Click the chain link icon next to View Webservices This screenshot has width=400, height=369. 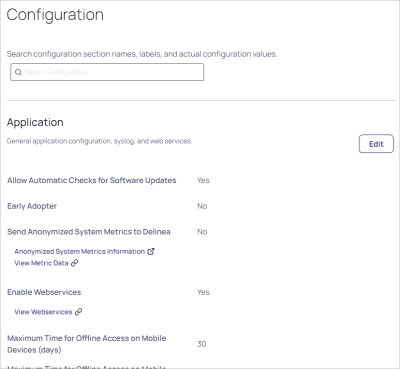pos(78,312)
